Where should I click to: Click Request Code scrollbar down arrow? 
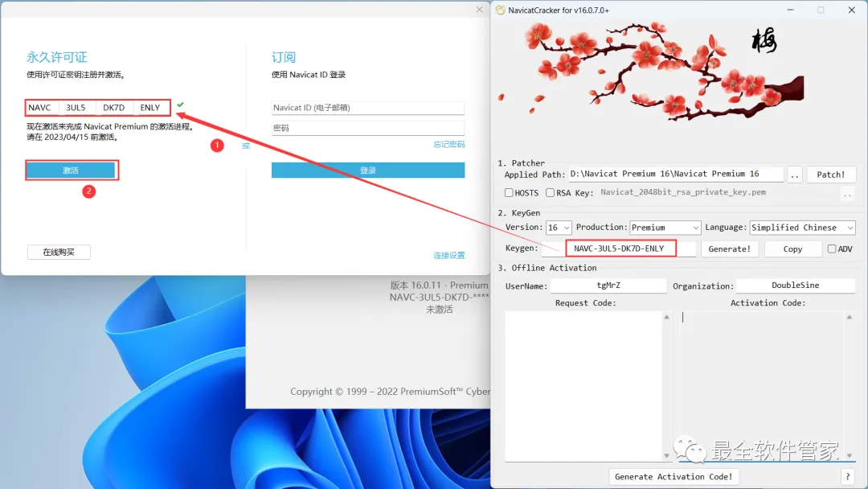(666, 455)
